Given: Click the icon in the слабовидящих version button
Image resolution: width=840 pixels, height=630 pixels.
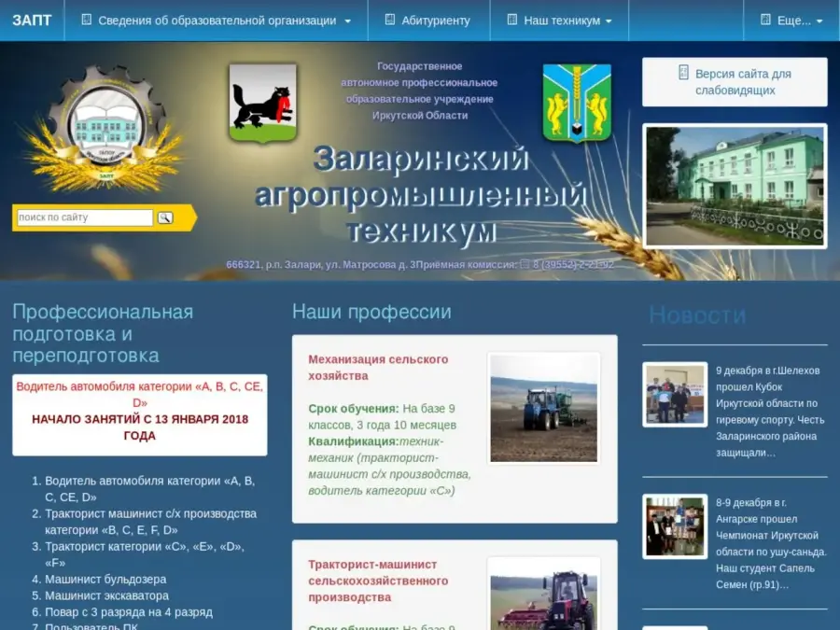Looking at the screenshot, I should point(683,72).
